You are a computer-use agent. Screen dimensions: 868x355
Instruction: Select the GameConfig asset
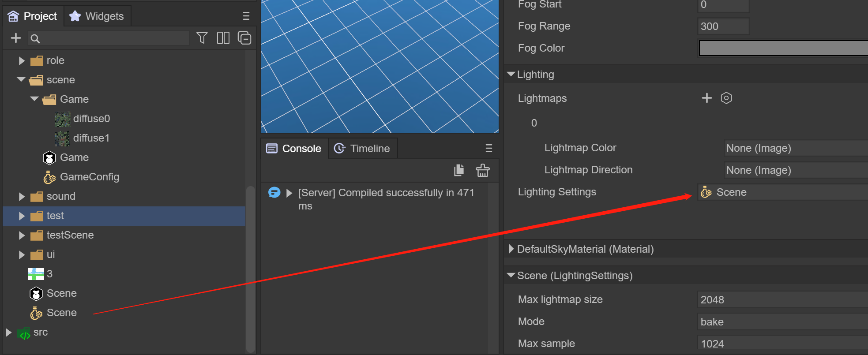tap(89, 177)
